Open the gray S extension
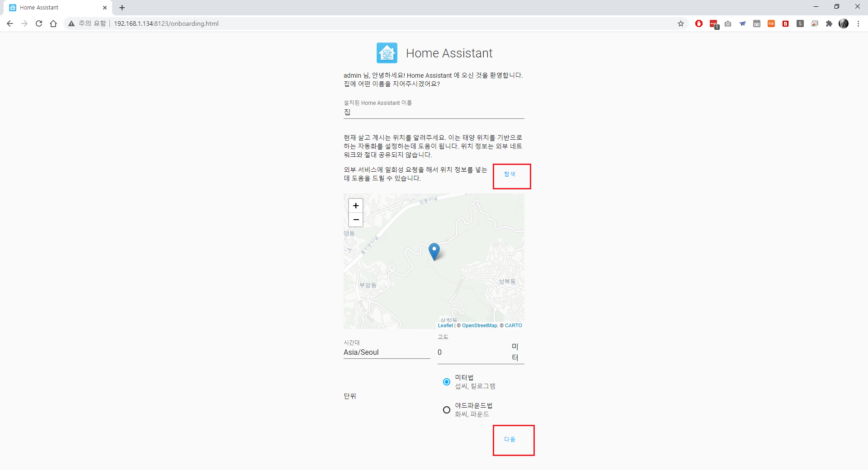This screenshot has width=868, height=470. tap(800, 23)
